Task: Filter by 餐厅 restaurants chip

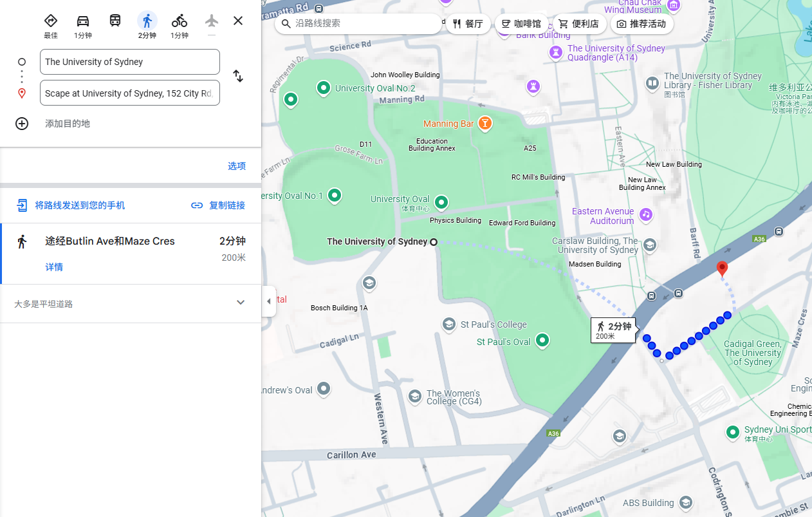Action: point(468,24)
